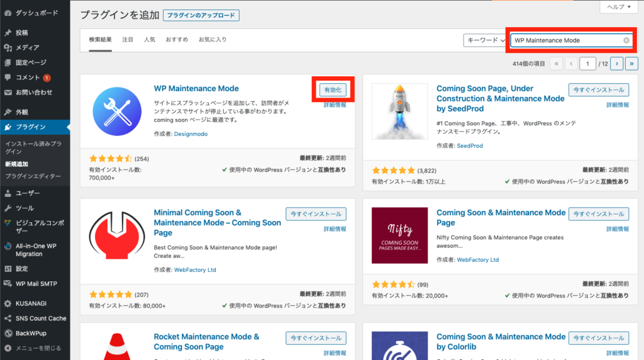Viewport: 644px width, 360px height.
Task: Open 詳細情報 for SeedProd plugin
Action: [618, 105]
